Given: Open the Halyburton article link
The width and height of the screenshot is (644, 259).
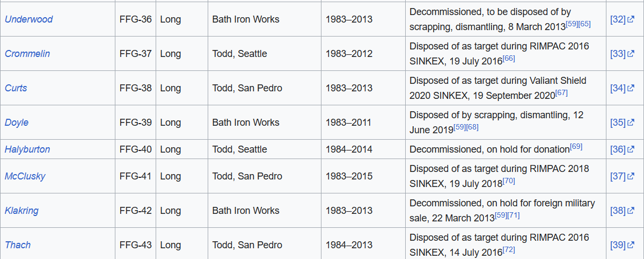Looking at the screenshot, I should (27, 149).
